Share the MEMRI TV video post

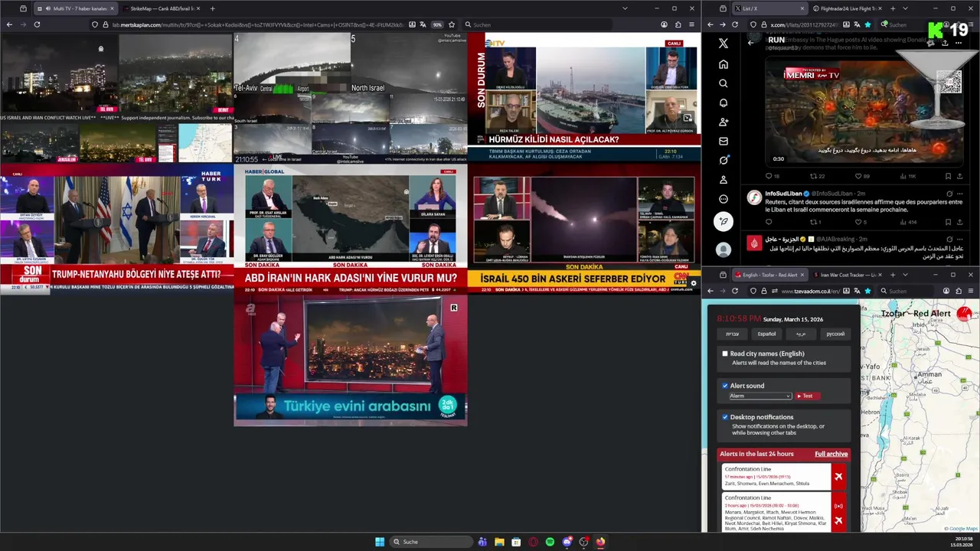(x=960, y=176)
